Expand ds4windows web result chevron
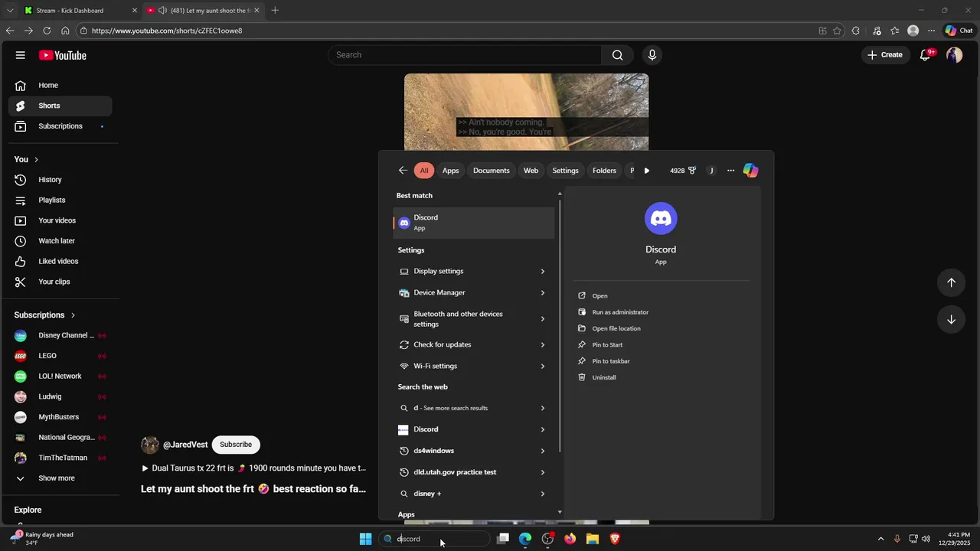 point(542,451)
